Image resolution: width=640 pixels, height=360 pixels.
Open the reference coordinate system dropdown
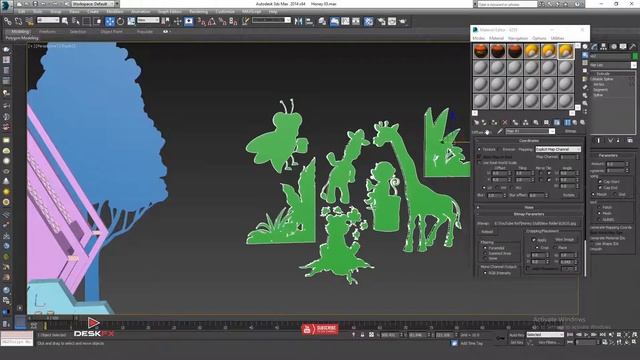tap(148, 20)
